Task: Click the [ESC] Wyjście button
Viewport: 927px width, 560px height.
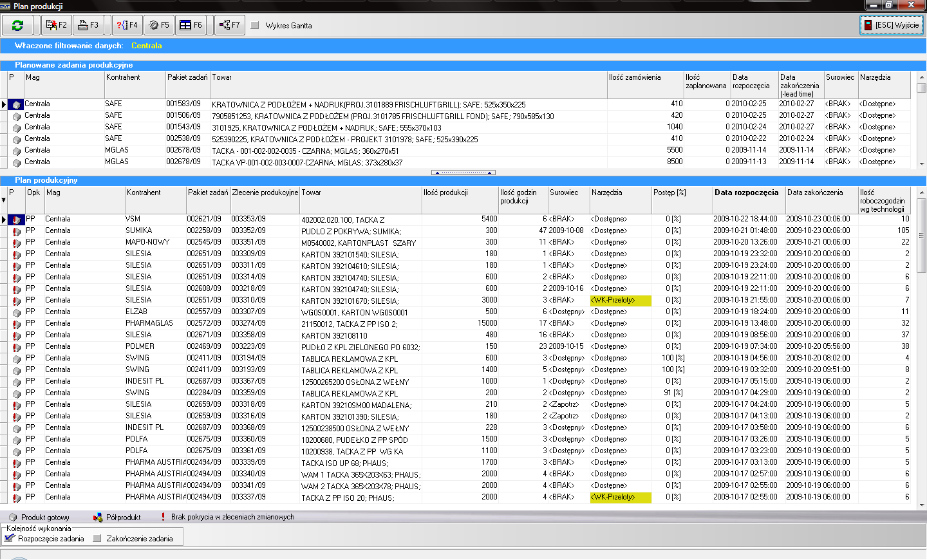Action: click(892, 25)
